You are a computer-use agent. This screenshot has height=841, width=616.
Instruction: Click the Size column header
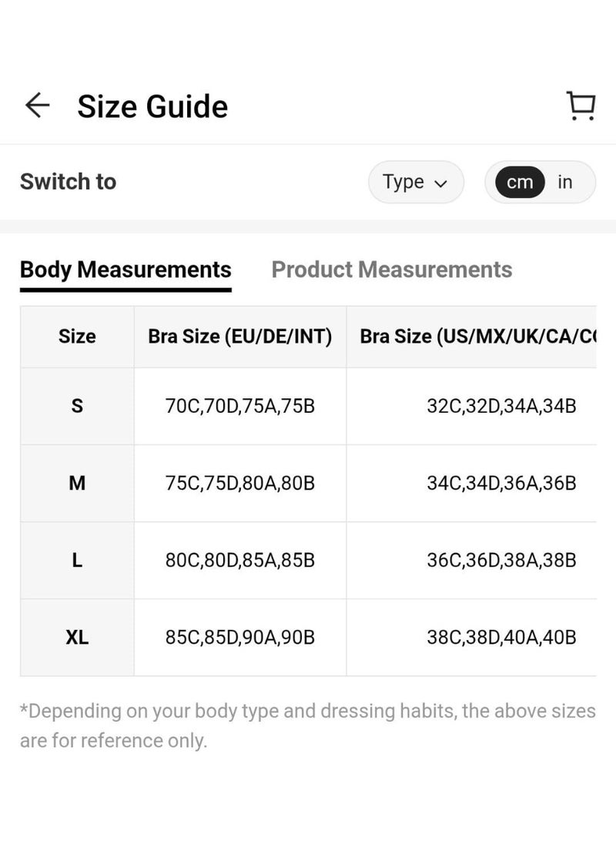(76, 337)
